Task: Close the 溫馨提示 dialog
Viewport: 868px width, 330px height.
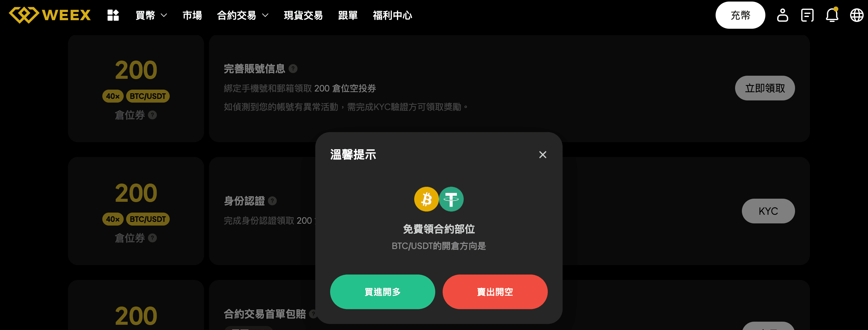Action: pyautogui.click(x=542, y=154)
